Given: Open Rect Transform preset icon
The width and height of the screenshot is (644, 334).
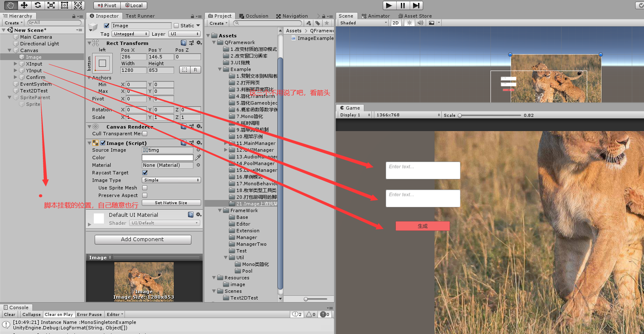Looking at the screenshot, I should click(191, 43).
